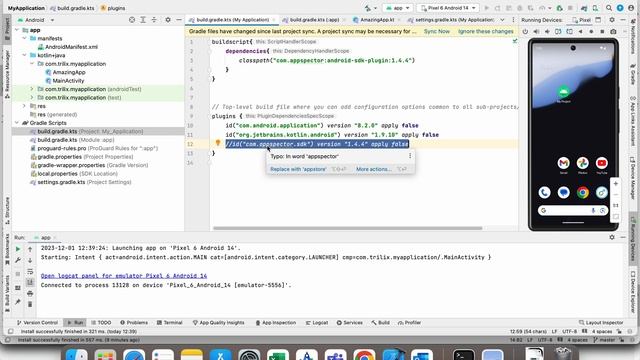The height and width of the screenshot is (360, 640).
Task: Click the emulator power button icon
Action: pyautogui.click(x=525, y=31)
